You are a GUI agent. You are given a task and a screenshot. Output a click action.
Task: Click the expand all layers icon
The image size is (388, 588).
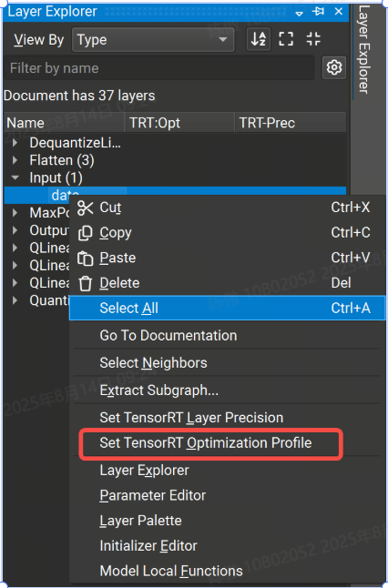click(286, 38)
